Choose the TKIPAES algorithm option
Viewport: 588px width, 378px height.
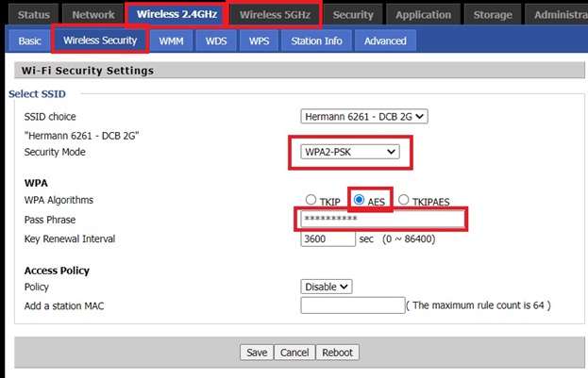403,200
